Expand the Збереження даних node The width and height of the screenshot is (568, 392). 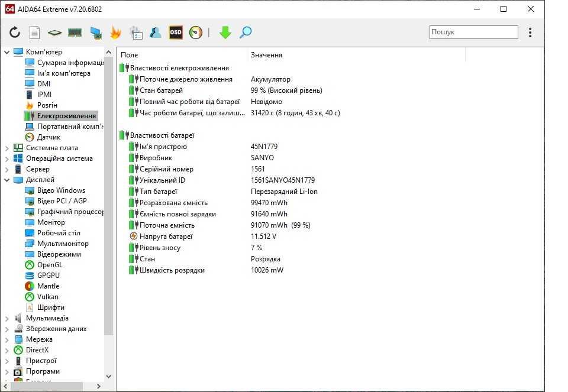coord(7,329)
